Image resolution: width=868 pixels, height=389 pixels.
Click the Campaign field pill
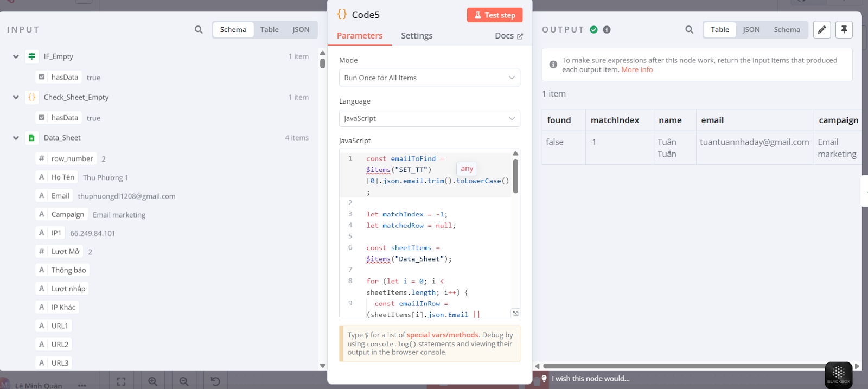61,214
